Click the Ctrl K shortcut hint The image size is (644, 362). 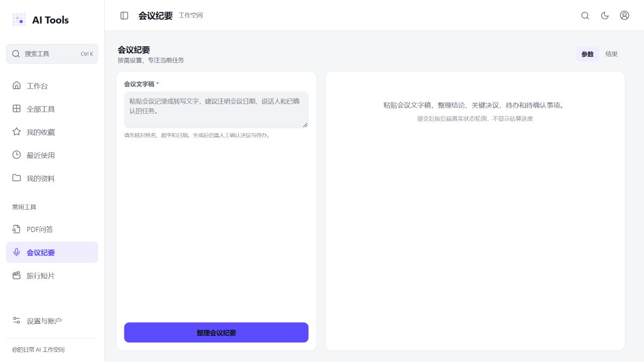pyautogui.click(x=87, y=54)
